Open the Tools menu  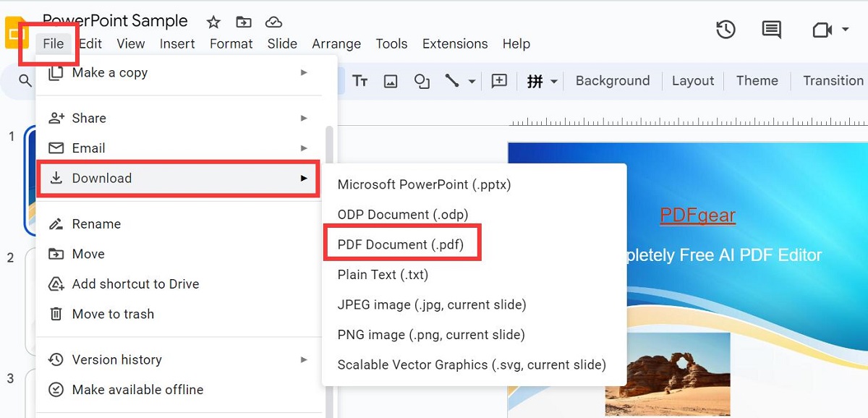click(x=391, y=43)
